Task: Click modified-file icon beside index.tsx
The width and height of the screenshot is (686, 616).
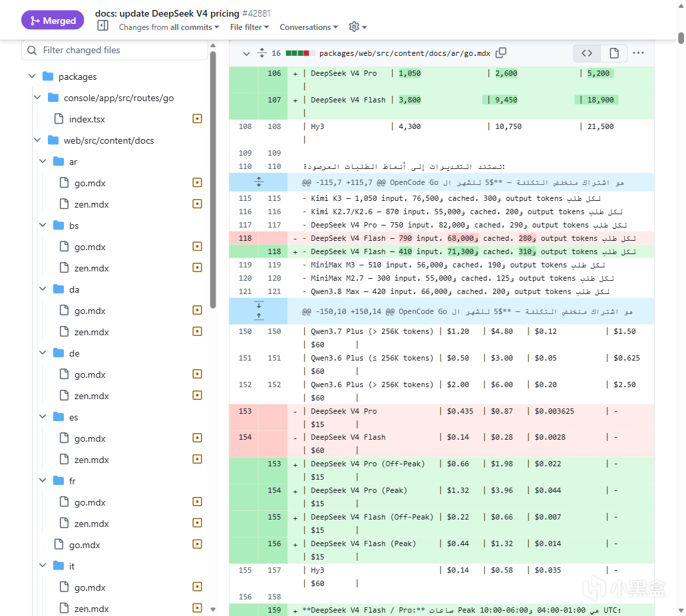Action: pos(198,118)
